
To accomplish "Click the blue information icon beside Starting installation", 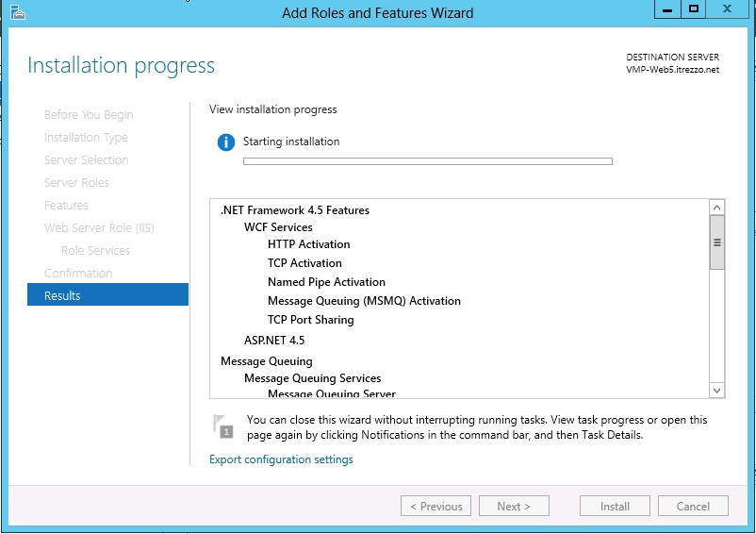I will point(225,142).
